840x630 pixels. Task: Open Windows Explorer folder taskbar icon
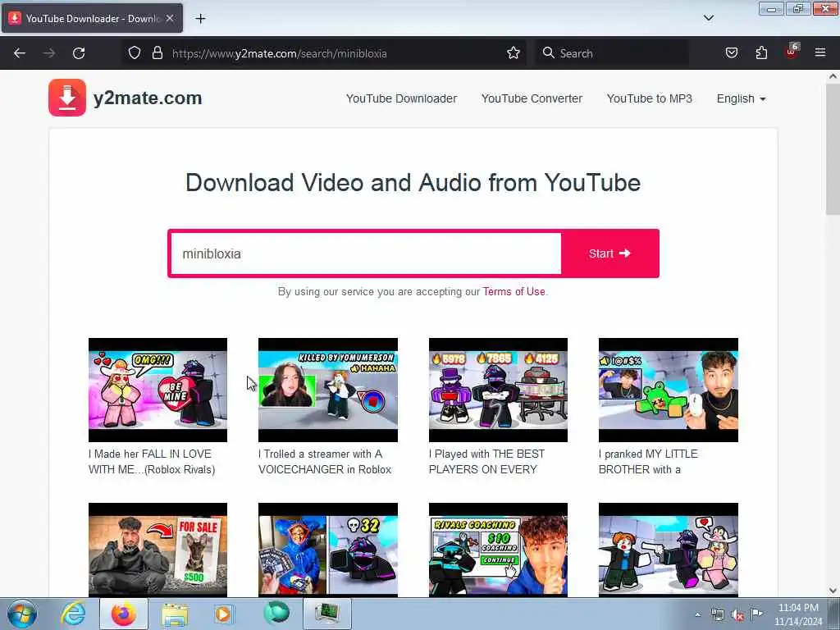175,614
